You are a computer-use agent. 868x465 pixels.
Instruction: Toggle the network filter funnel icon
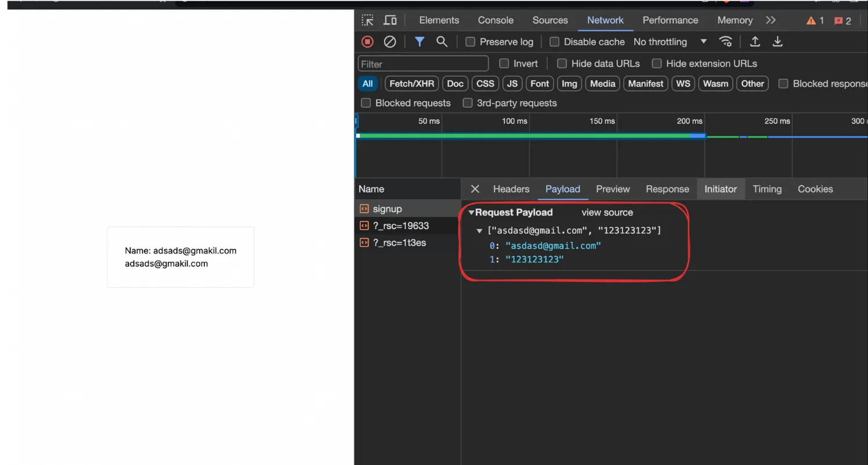point(419,42)
